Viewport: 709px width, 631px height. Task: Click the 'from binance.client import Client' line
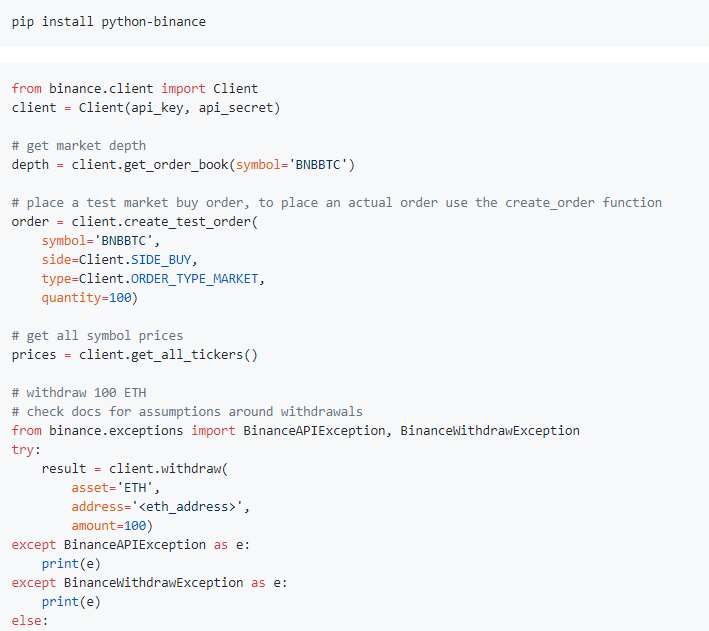click(x=135, y=89)
